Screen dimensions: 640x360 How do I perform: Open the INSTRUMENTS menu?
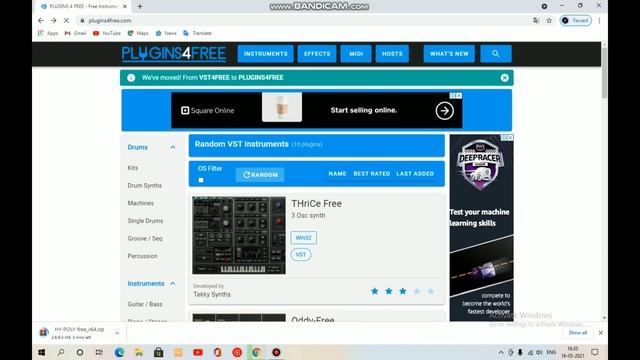(265, 53)
